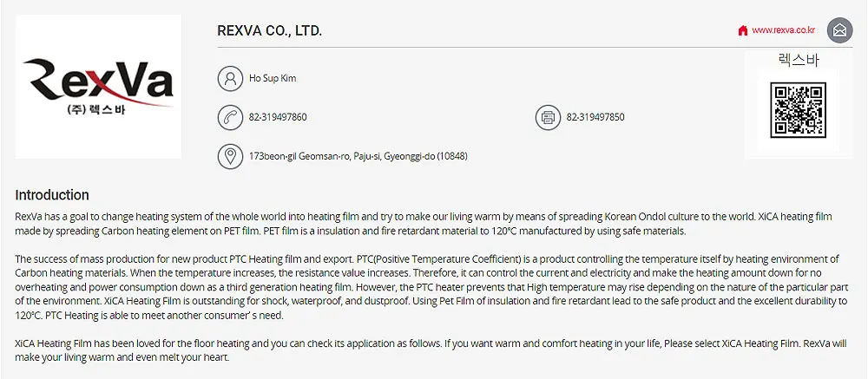Click the paragraph starting "XiCA Heating Film has been loved"

[431, 350]
